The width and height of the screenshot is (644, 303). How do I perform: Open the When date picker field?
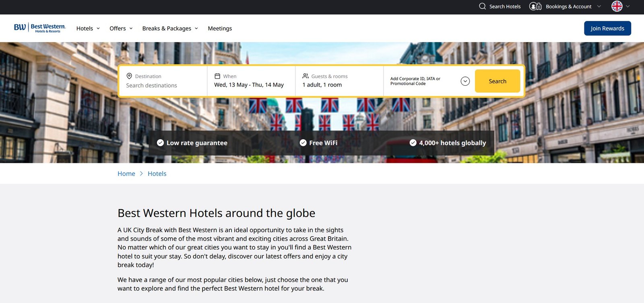click(251, 81)
